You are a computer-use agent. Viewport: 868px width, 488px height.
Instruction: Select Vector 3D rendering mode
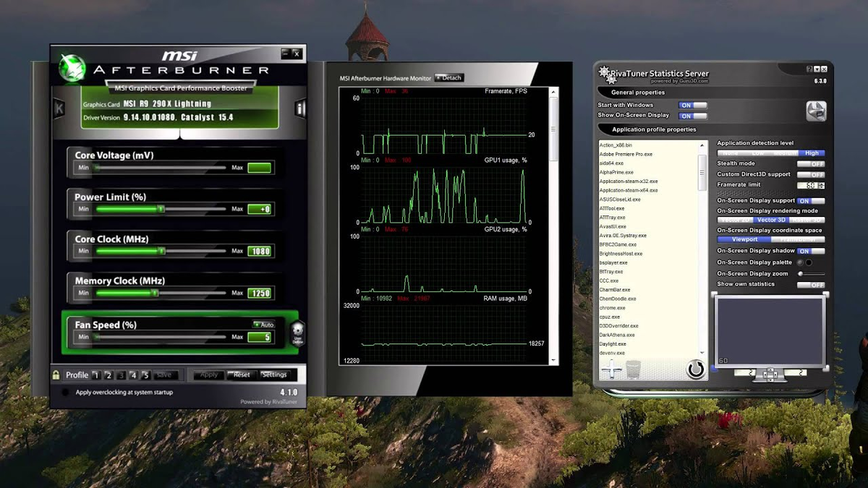click(771, 220)
